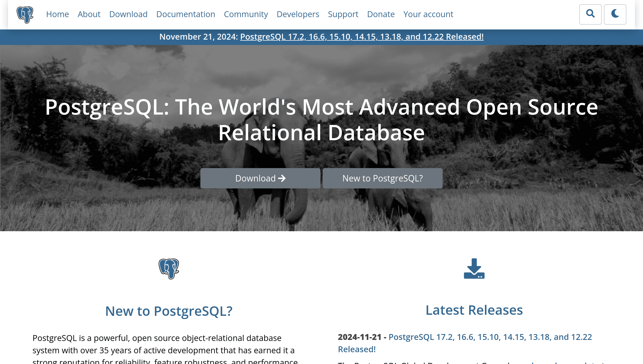Viewport: 643px width, 364px height.
Task: Click the New to PostgreSQL button
Action: [382, 178]
